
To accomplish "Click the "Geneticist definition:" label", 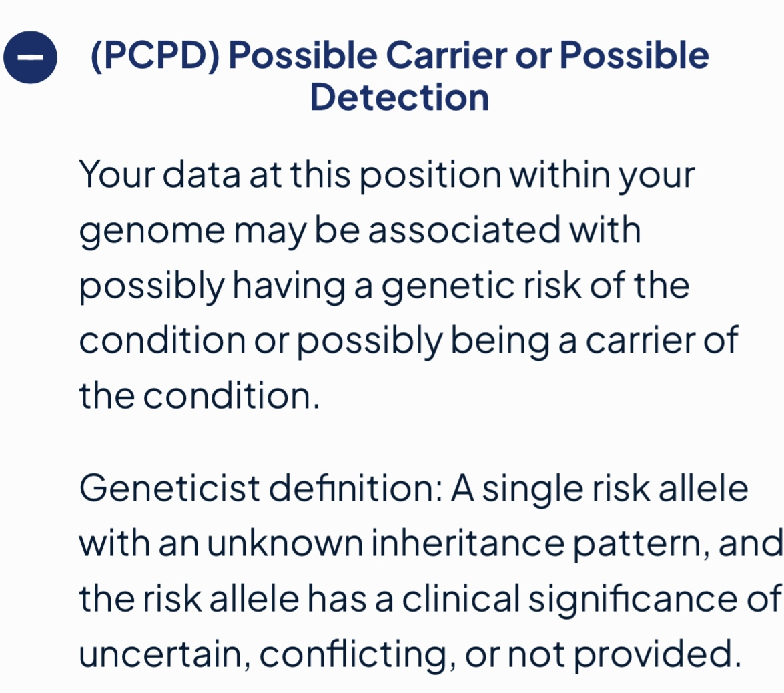I will [261, 488].
